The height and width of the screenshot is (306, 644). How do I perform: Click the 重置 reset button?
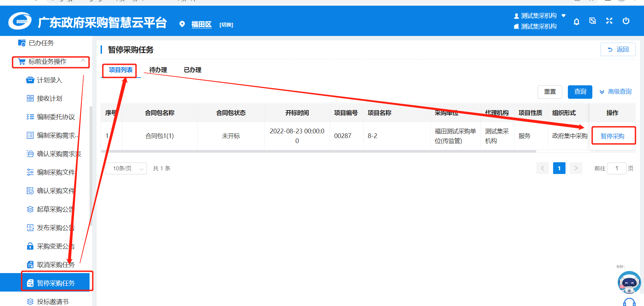[550, 92]
